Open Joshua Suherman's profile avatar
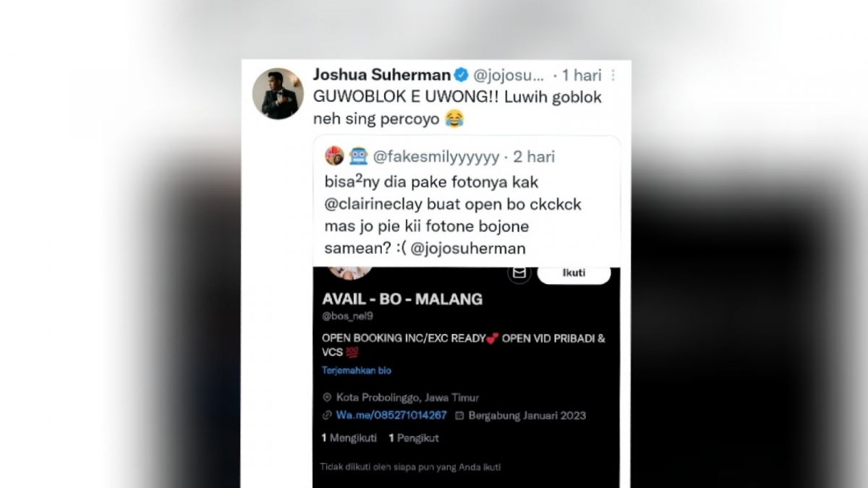The height and width of the screenshot is (488, 868). [x=278, y=94]
